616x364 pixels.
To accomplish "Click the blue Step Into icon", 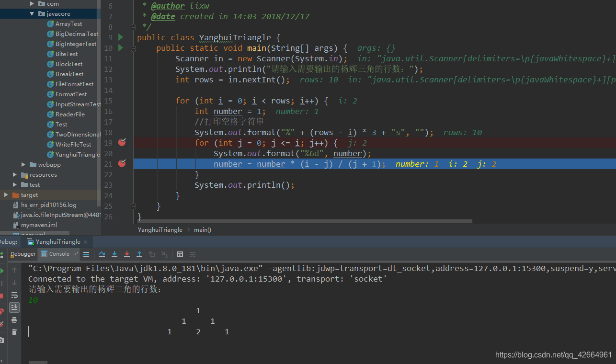I will tap(114, 254).
